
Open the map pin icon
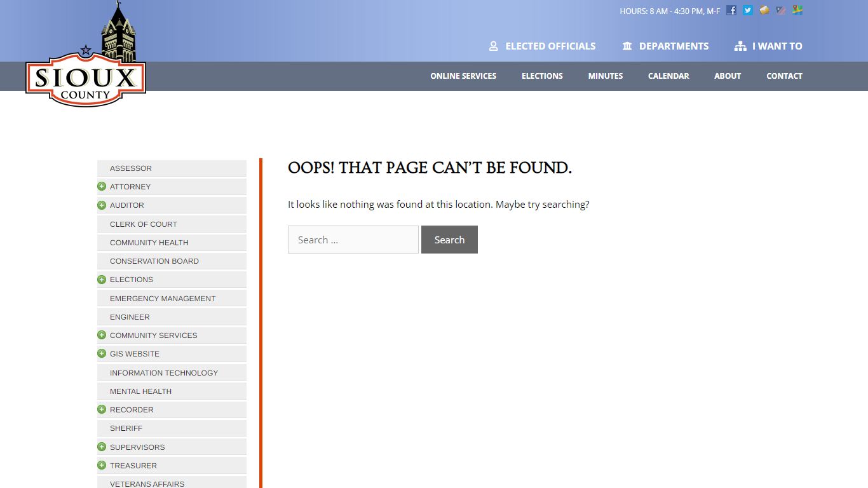(797, 10)
